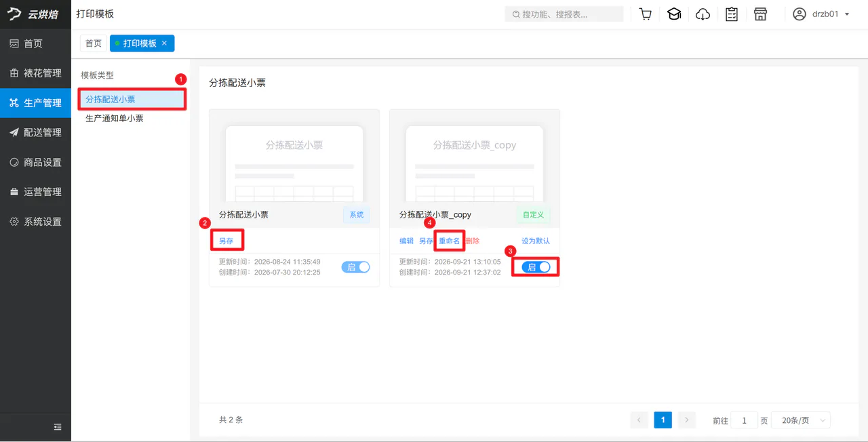Toggle the 启 switch on 分拣配送小票 system card
The image size is (868, 442).
click(x=355, y=267)
